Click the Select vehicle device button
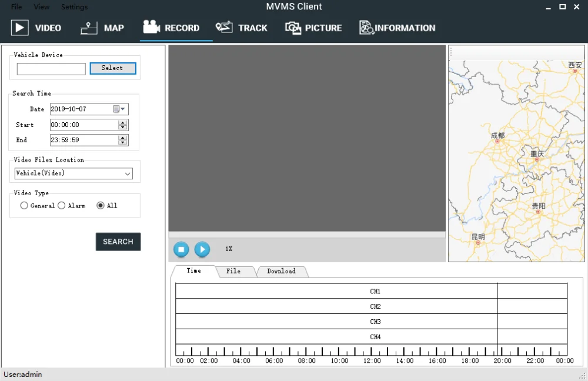The height and width of the screenshot is (381, 588). point(113,68)
